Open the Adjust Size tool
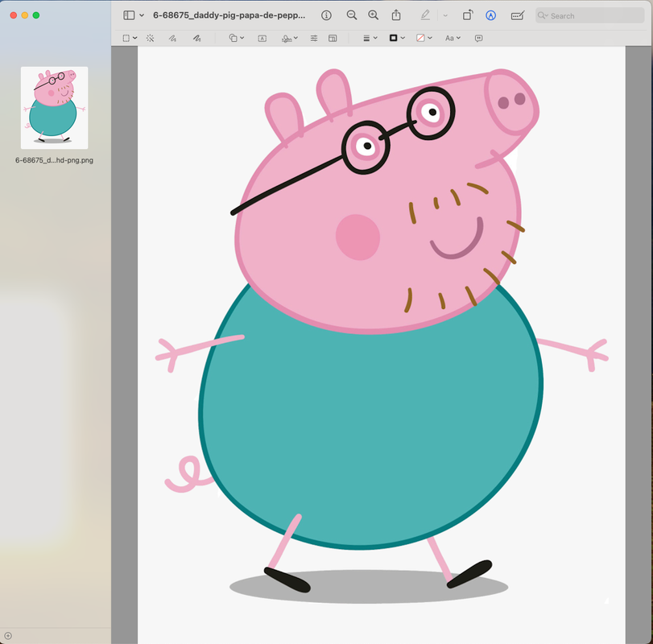This screenshot has width=653, height=644. (333, 39)
